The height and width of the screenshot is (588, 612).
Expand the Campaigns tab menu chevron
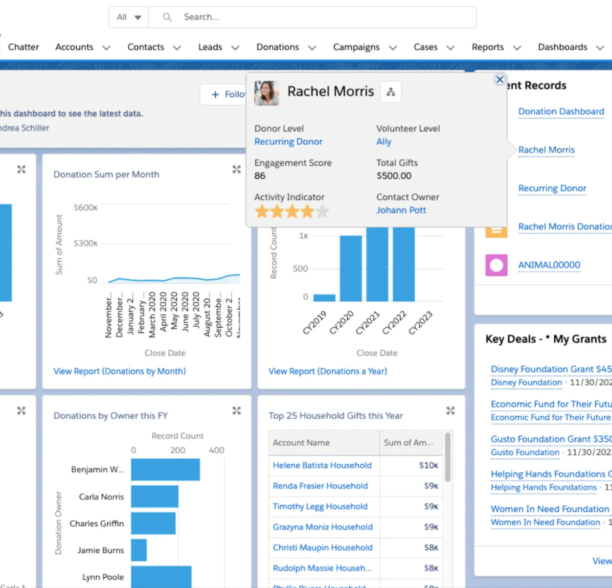pyautogui.click(x=393, y=48)
